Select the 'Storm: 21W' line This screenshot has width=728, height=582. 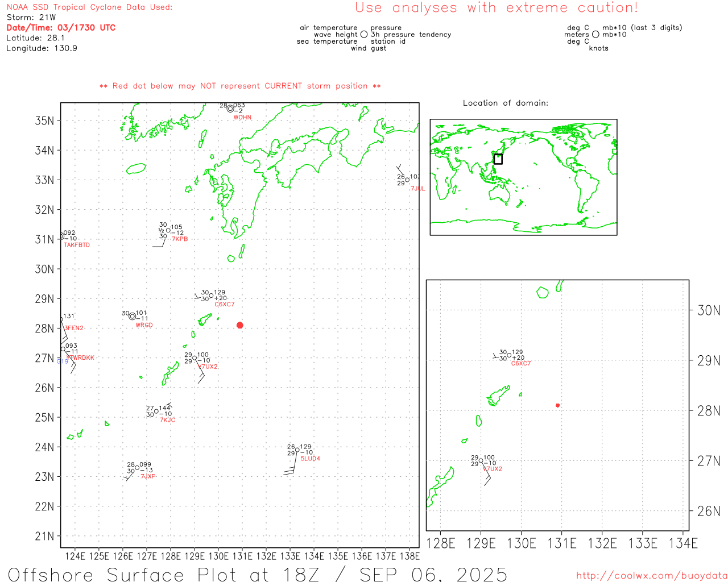click(x=31, y=18)
